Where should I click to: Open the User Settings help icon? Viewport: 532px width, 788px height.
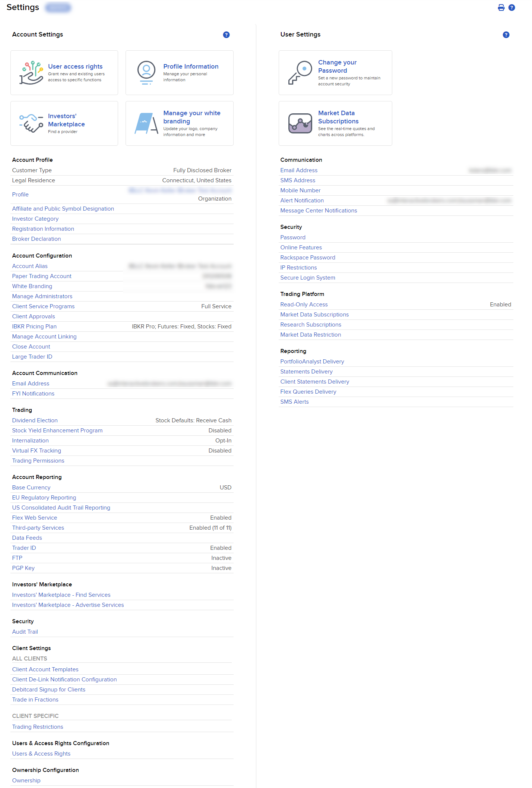coord(506,35)
